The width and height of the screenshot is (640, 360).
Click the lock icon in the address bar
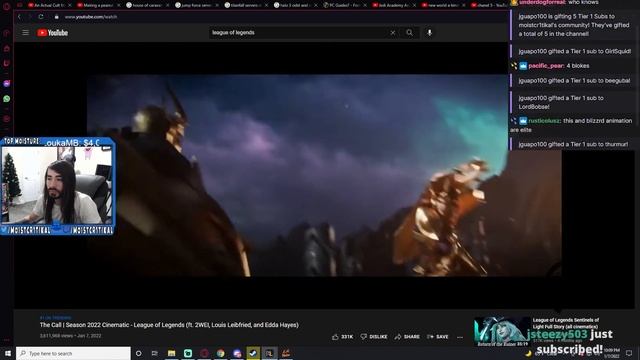coord(57,17)
